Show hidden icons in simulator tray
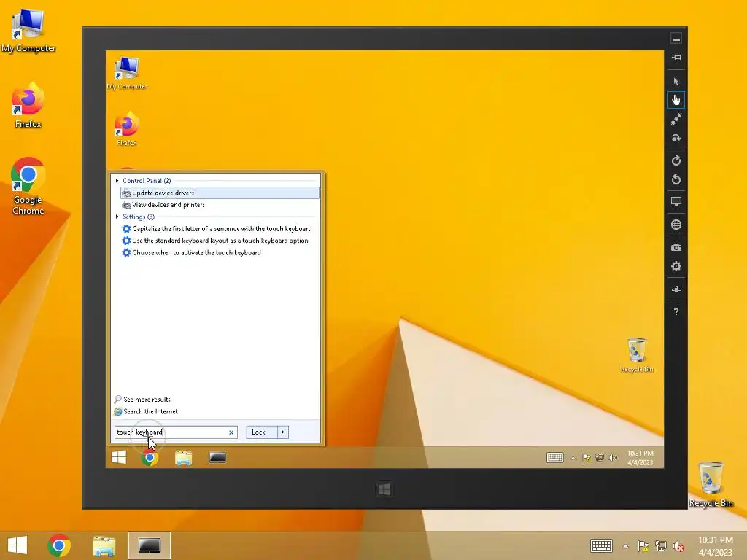 [573, 458]
